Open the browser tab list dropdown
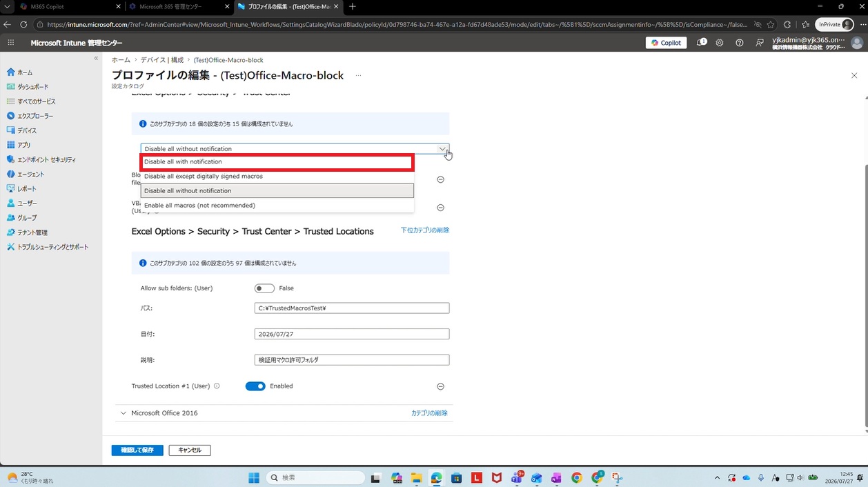Image resolution: width=868 pixels, height=487 pixels. 8,6
